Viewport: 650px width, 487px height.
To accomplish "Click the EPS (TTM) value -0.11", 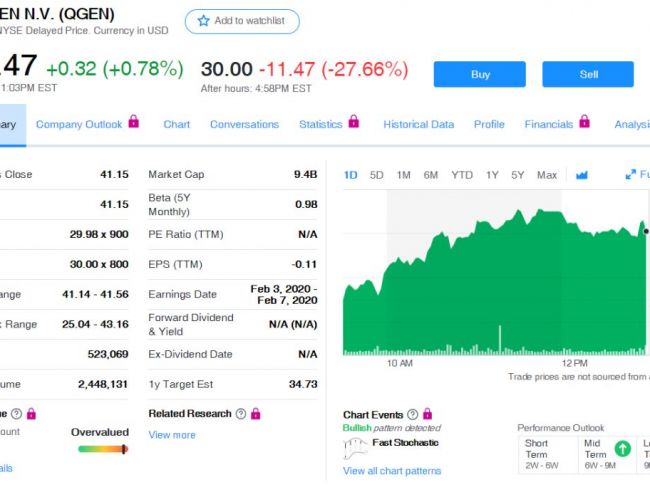I will click(x=304, y=264).
